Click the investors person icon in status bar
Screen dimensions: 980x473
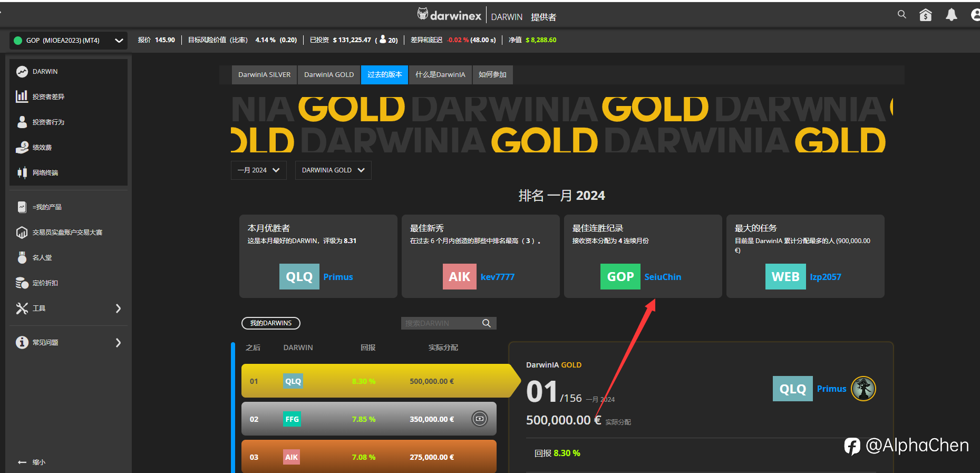point(383,40)
